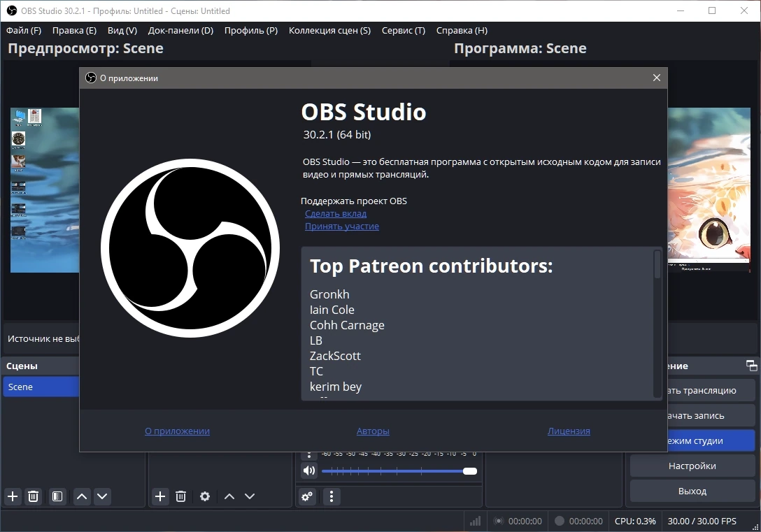Add a source with the Sources plus icon
This screenshot has height=532, width=761.
[x=159, y=496]
